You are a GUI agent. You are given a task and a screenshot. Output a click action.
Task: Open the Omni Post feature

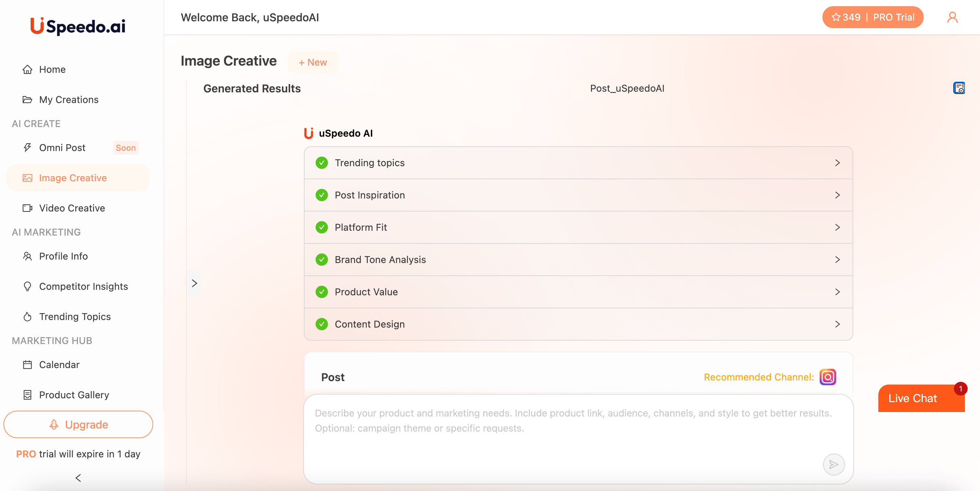coord(61,148)
